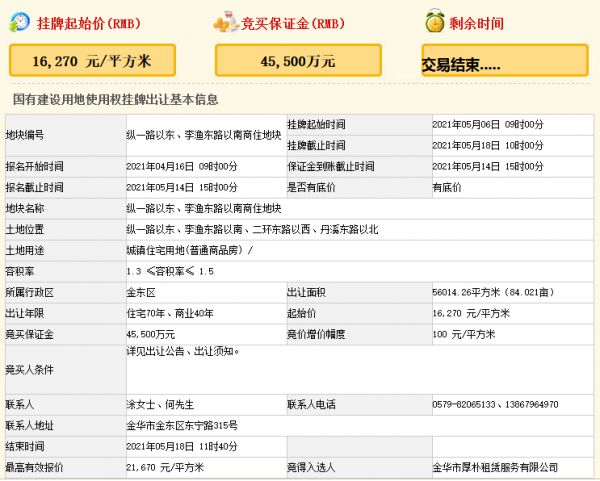Screen dimensions: 600x481
Task: Click the 100 元/平方米 increment value
Action: [464, 335]
